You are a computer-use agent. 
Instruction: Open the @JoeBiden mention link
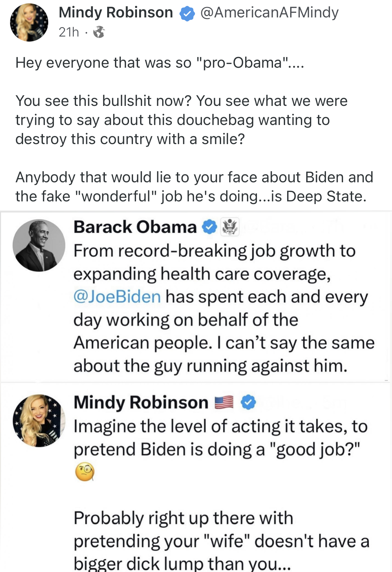(x=117, y=297)
